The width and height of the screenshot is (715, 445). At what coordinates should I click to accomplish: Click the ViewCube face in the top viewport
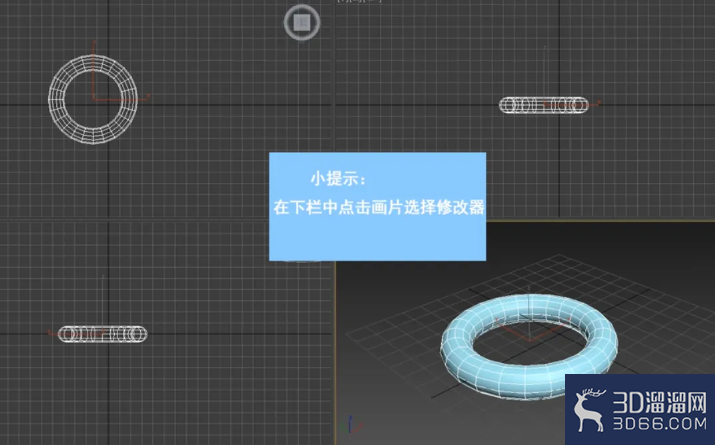[x=301, y=22]
